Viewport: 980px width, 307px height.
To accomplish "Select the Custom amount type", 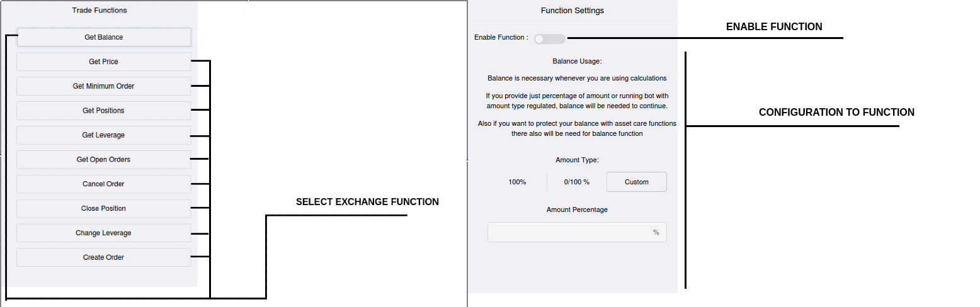I will tap(636, 182).
